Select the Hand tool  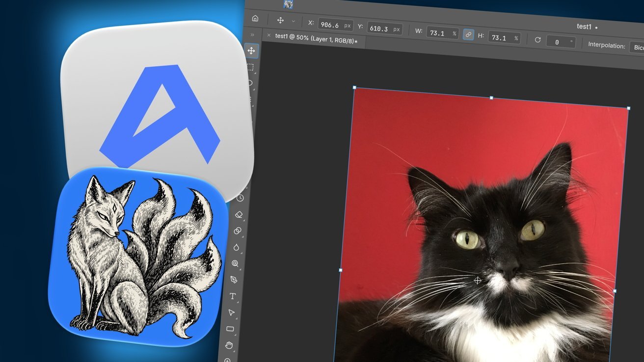(229, 345)
